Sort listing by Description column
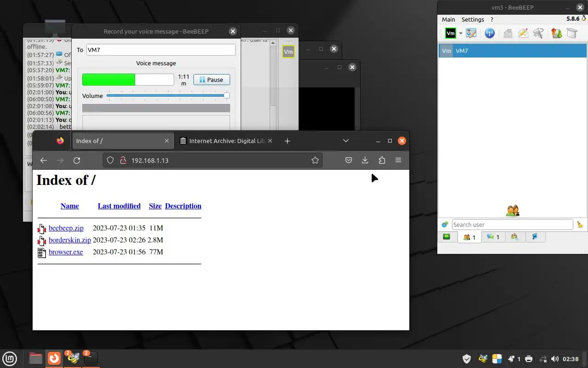588x368 pixels. pyautogui.click(x=183, y=206)
